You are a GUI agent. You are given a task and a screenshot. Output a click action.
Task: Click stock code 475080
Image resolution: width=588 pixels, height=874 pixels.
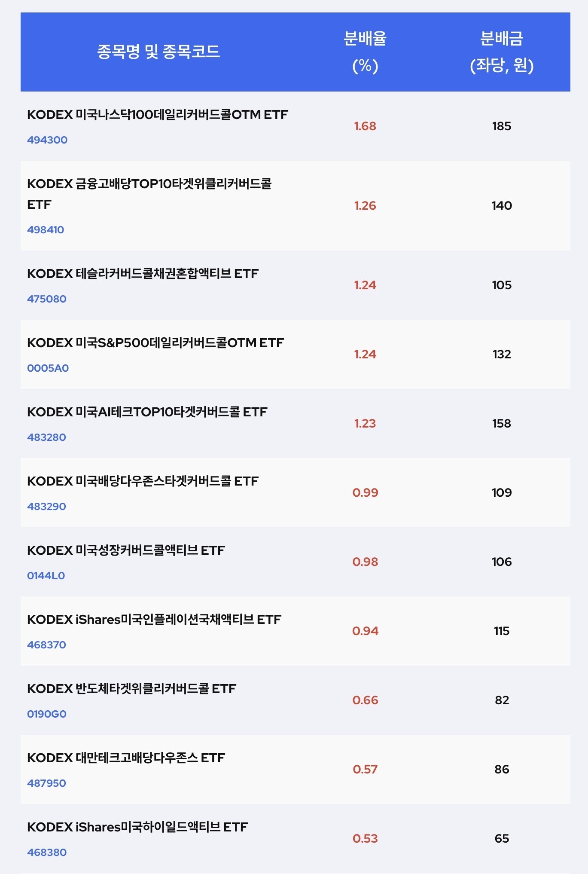pyautogui.click(x=47, y=299)
